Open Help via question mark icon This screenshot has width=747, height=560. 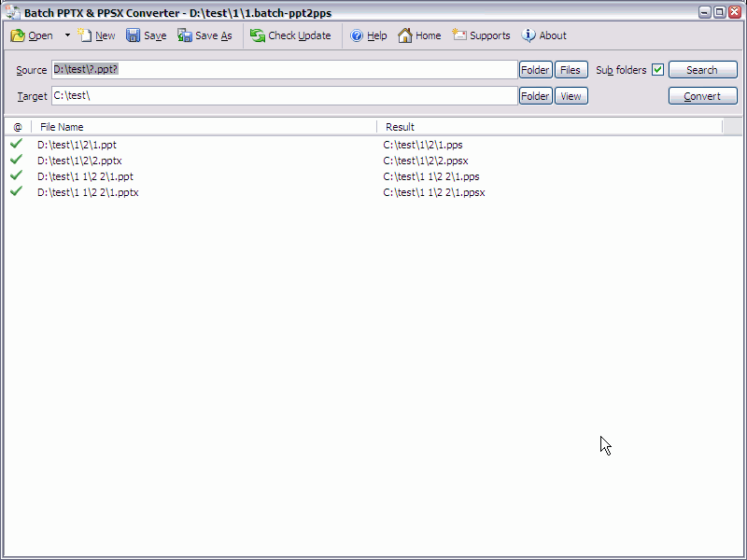pos(357,35)
